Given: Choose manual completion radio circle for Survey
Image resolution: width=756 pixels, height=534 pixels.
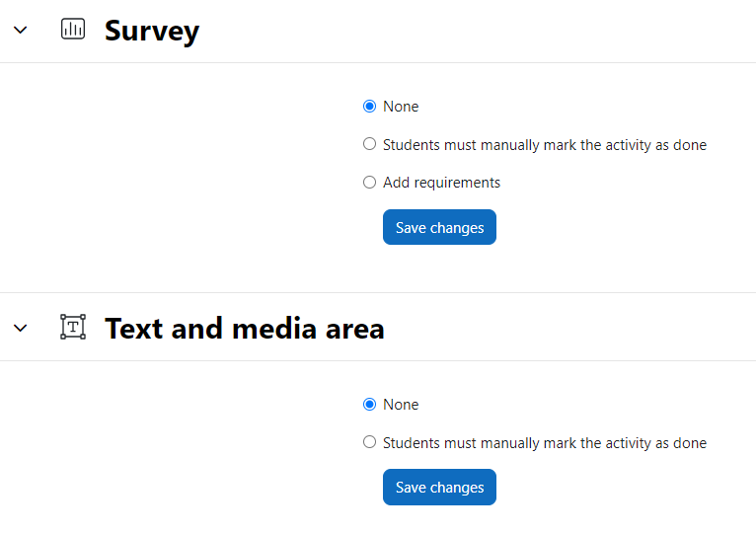Looking at the screenshot, I should 369,144.
